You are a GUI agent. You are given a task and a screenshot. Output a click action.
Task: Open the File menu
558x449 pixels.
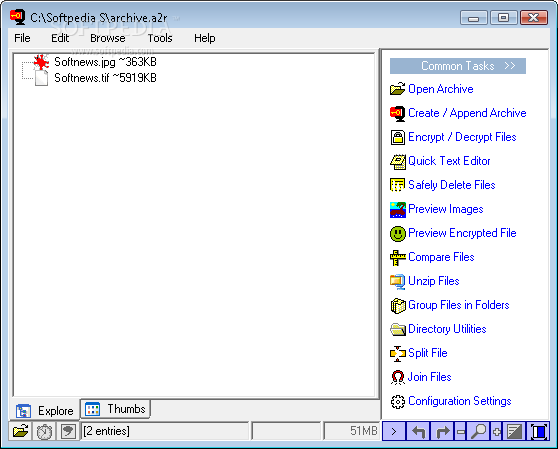click(22, 38)
